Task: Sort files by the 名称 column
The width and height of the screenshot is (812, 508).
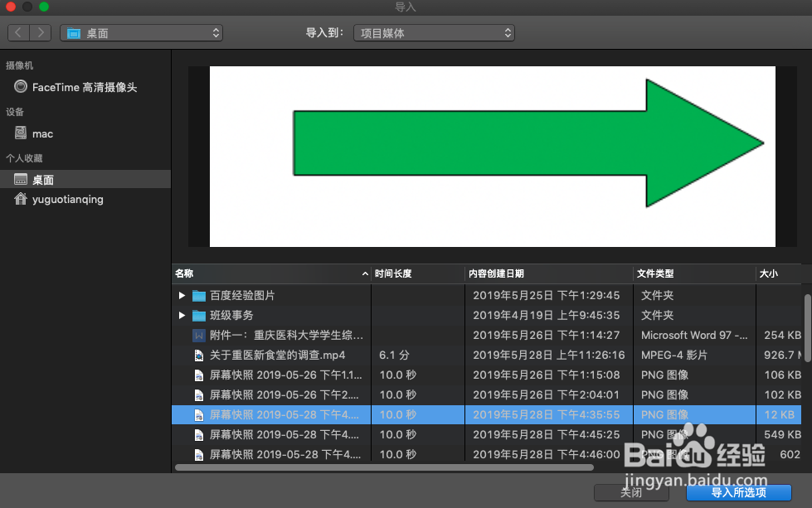Action: (183, 273)
